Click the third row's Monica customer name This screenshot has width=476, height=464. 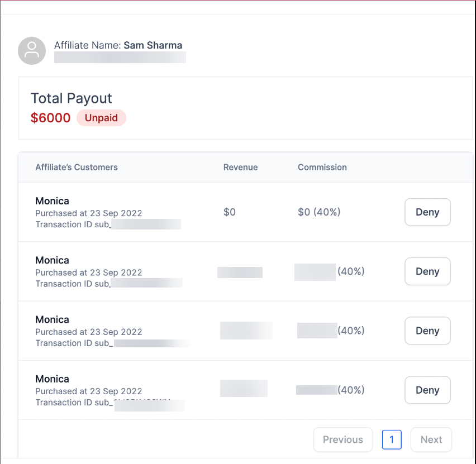click(x=52, y=319)
